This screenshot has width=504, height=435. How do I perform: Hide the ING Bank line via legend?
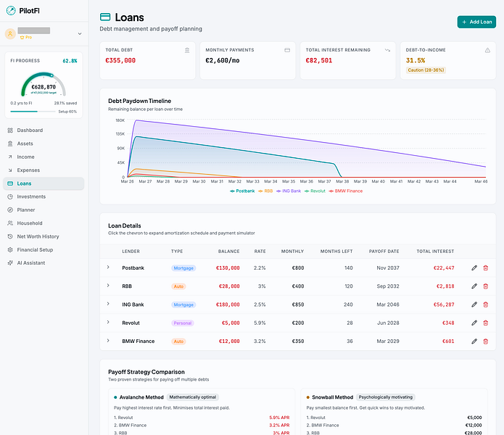[289, 191]
